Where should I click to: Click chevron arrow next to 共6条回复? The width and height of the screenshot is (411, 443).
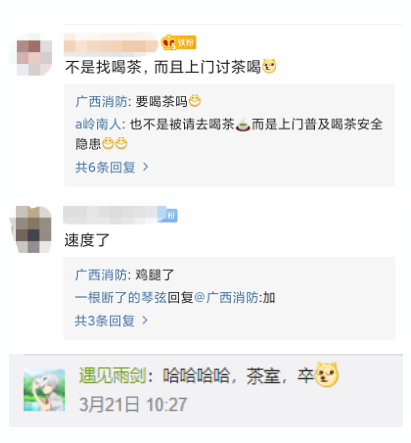[145, 167]
